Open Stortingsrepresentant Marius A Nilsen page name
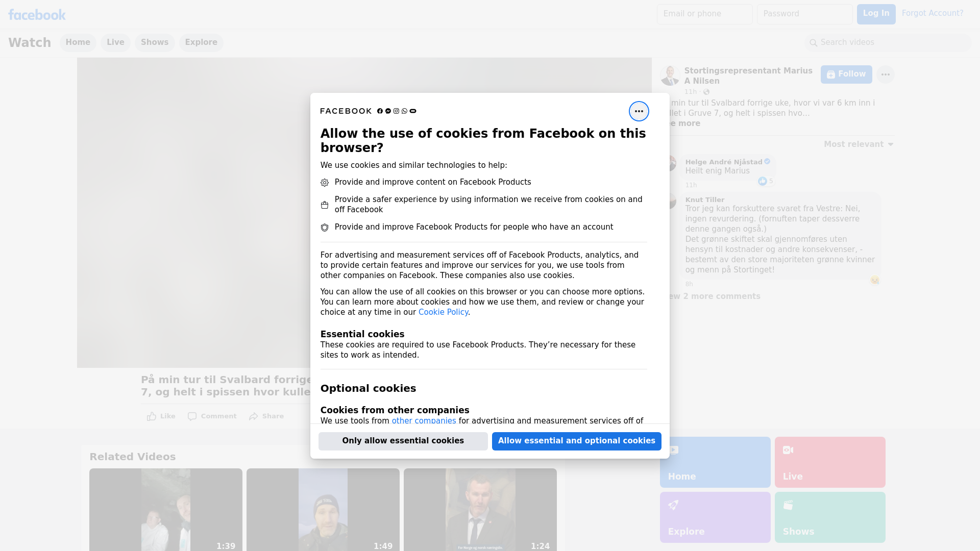The width and height of the screenshot is (980, 551). pyautogui.click(x=748, y=76)
